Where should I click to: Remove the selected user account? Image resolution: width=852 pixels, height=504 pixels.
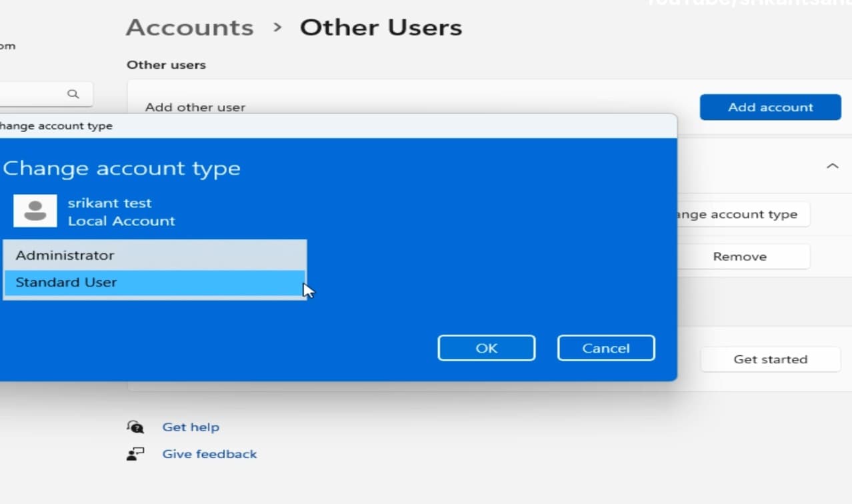pyautogui.click(x=740, y=257)
